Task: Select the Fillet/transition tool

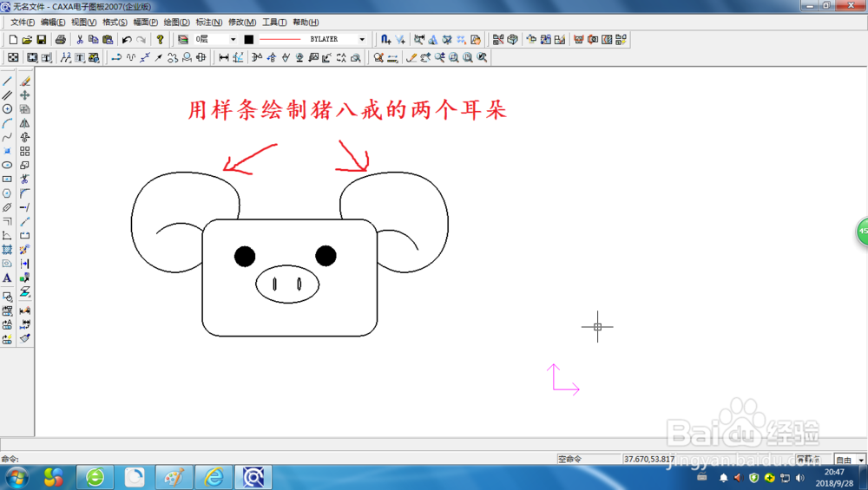Action: [x=25, y=193]
